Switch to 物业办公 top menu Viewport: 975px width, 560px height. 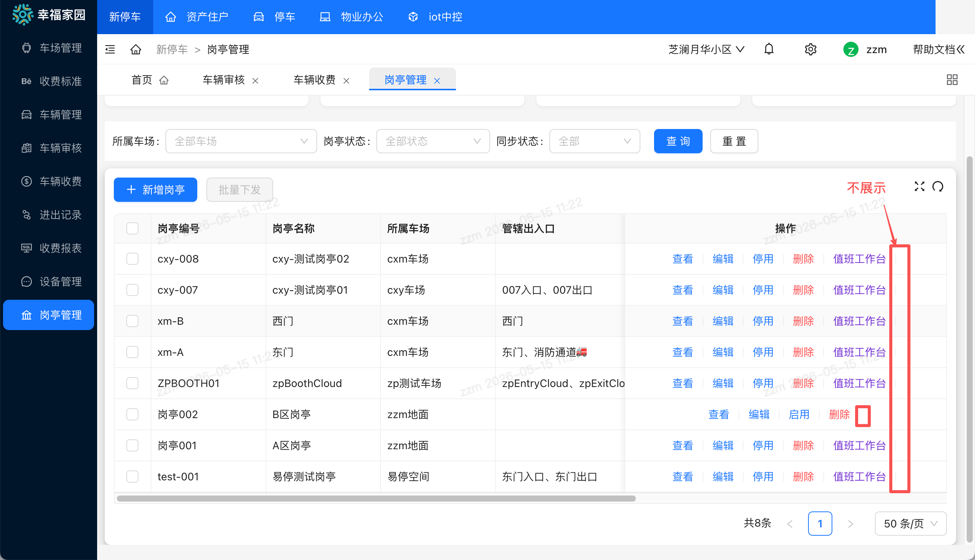coord(351,17)
